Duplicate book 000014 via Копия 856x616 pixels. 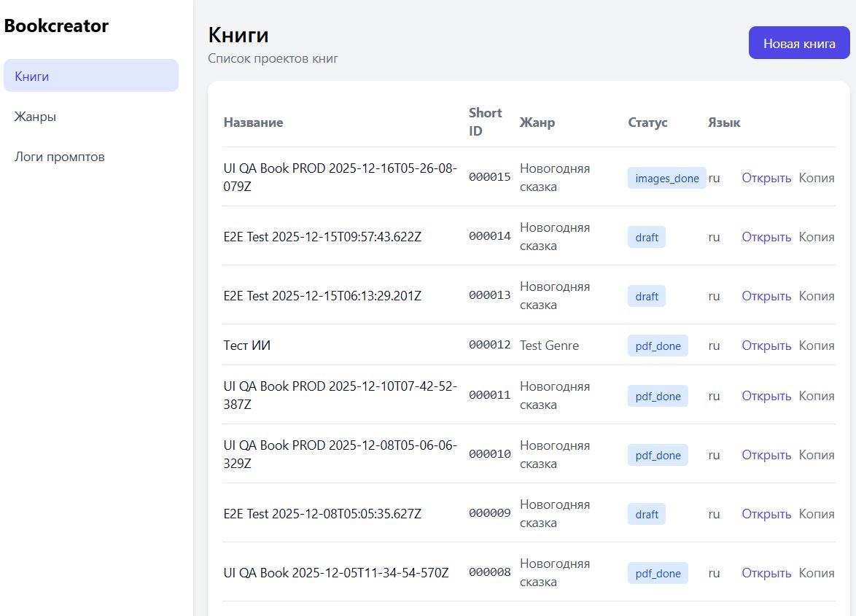pyautogui.click(x=817, y=237)
